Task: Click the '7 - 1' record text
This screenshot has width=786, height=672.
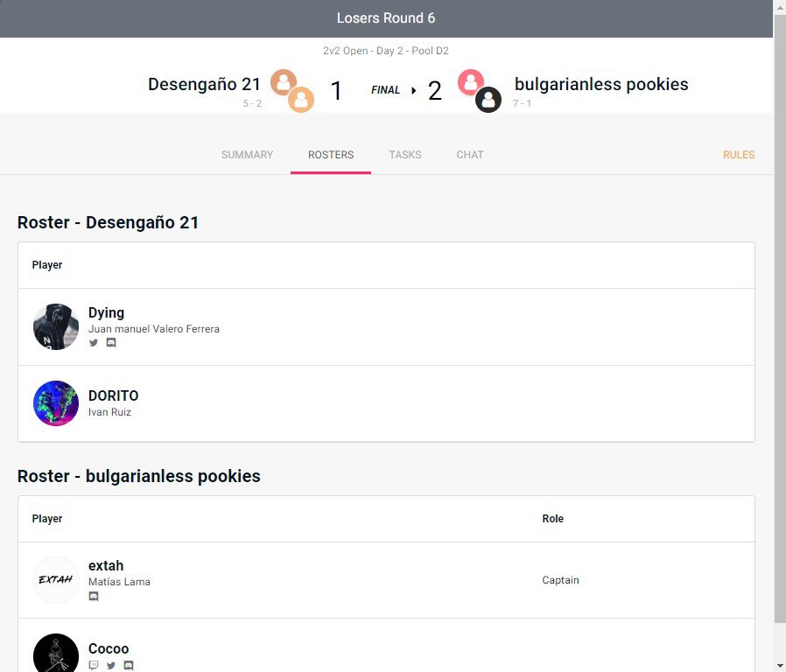Action: (x=522, y=104)
